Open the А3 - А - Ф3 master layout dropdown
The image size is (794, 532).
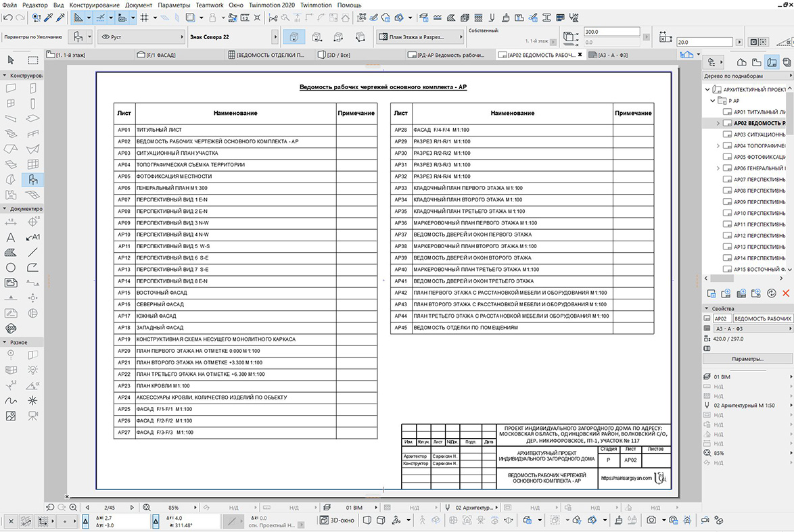tap(753, 329)
